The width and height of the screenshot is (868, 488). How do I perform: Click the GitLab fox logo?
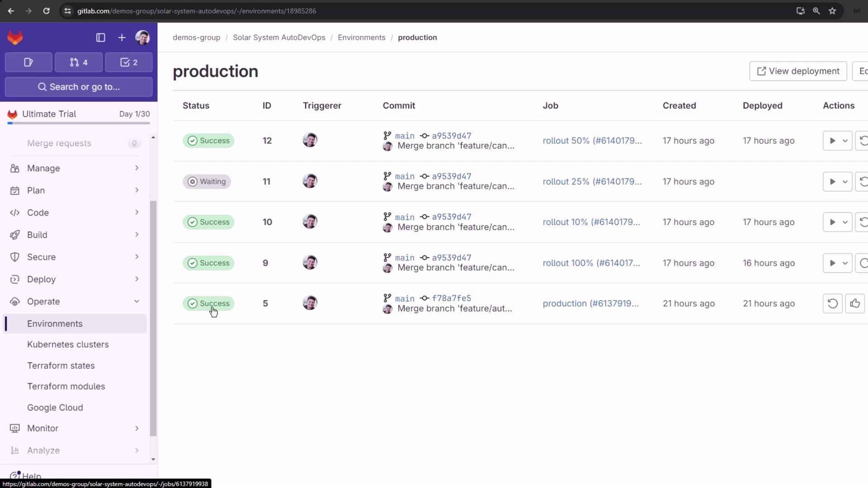pyautogui.click(x=15, y=38)
